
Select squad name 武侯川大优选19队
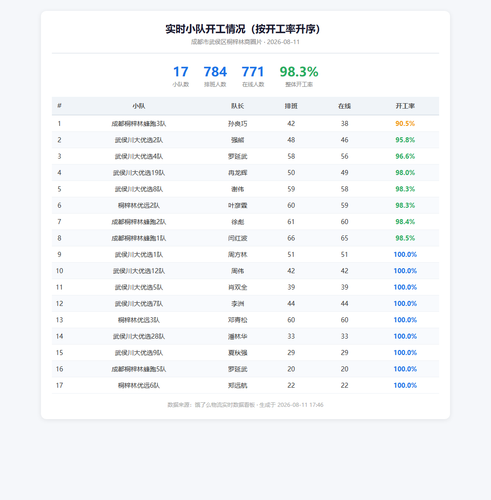point(139,173)
